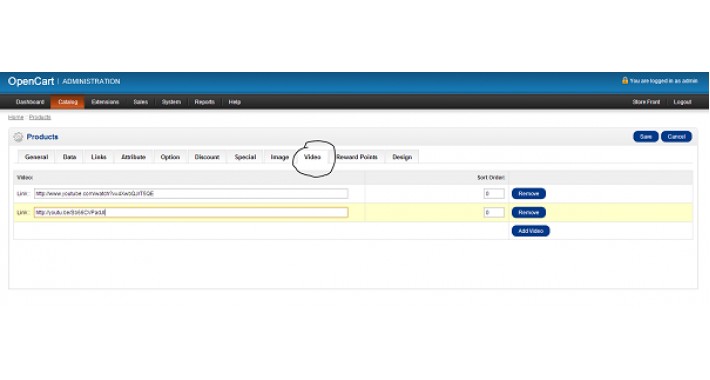This screenshot has width=710, height=380.
Task: Switch to the General tab
Action: pyautogui.click(x=36, y=157)
